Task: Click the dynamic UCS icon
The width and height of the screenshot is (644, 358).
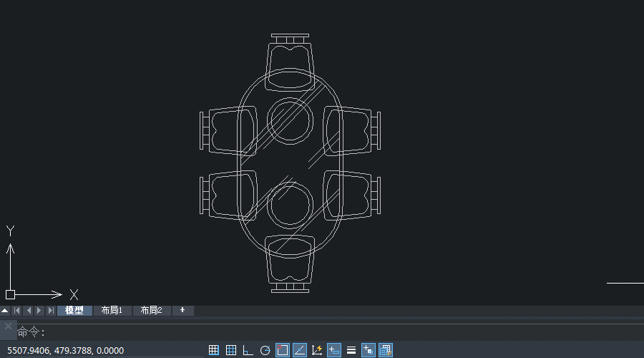Action: click(317, 350)
